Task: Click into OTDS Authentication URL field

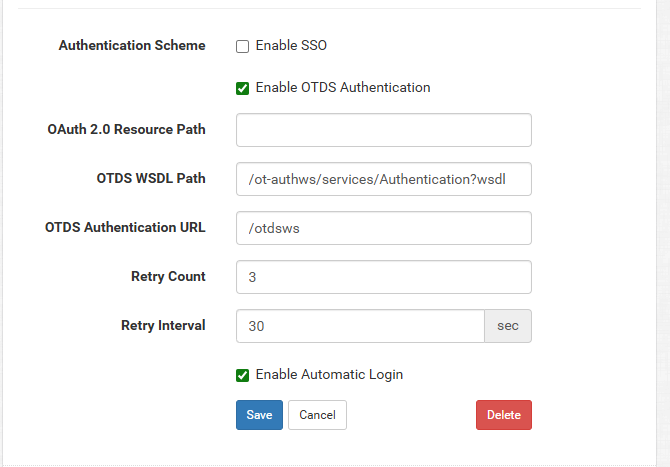Action: coord(383,228)
